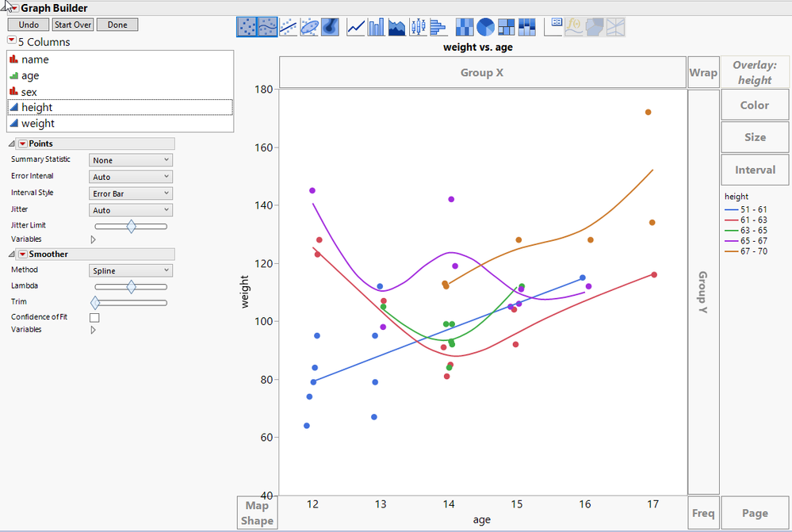Select the Ellipse element icon
The image size is (792, 532).
(x=309, y=27)
